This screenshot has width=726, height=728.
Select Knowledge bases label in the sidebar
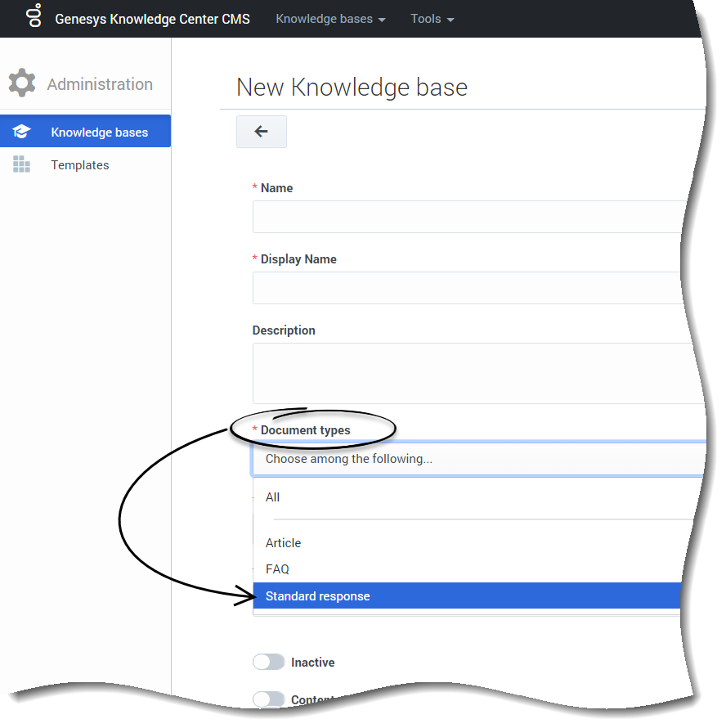[100, 133]
